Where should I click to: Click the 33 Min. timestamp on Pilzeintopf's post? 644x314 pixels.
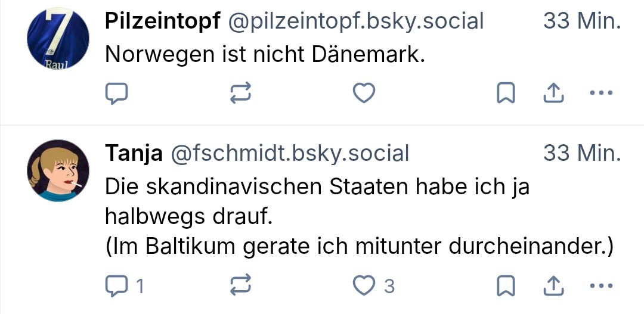pyautogui.click(x=582, y=21)
